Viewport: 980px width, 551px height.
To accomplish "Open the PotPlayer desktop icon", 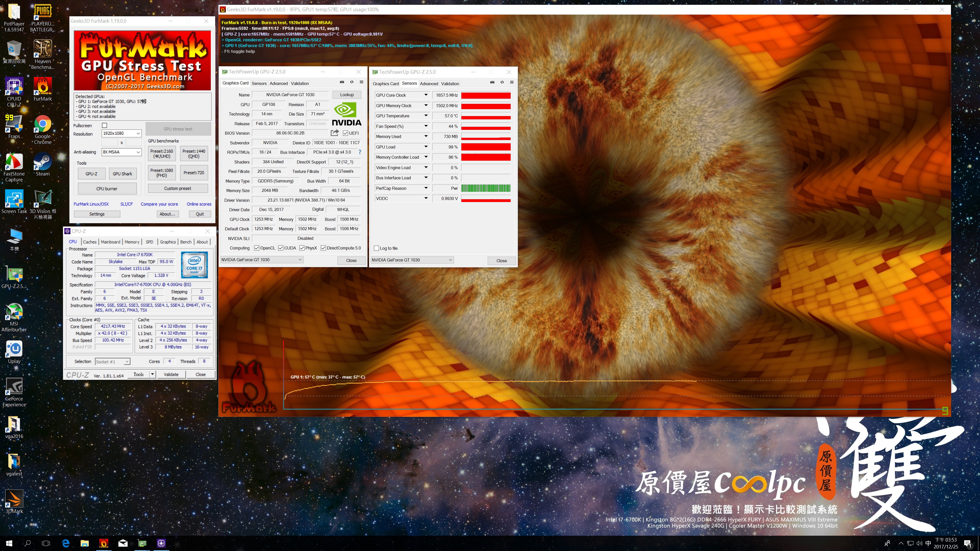I will [x=14, y=18].
